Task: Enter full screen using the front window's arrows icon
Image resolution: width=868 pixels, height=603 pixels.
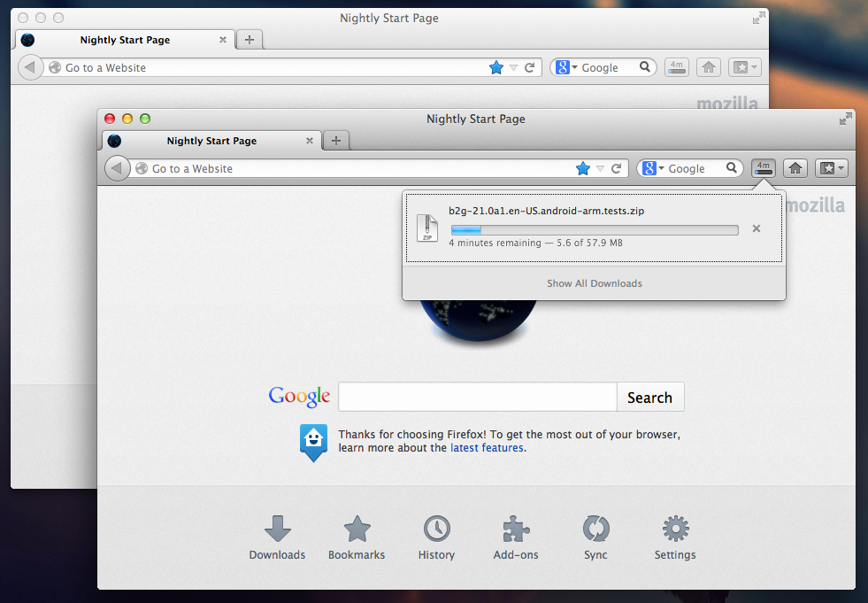Action: [x=845, y=119]
